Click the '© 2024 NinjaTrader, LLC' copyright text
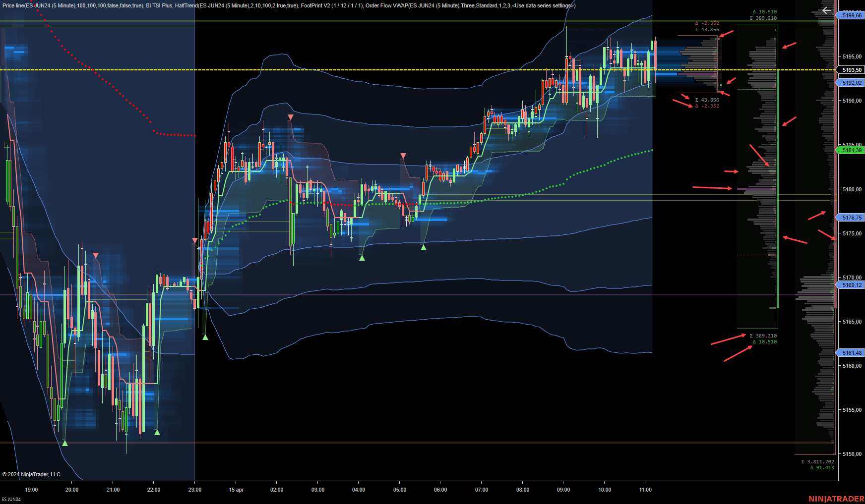 (31, 474)
